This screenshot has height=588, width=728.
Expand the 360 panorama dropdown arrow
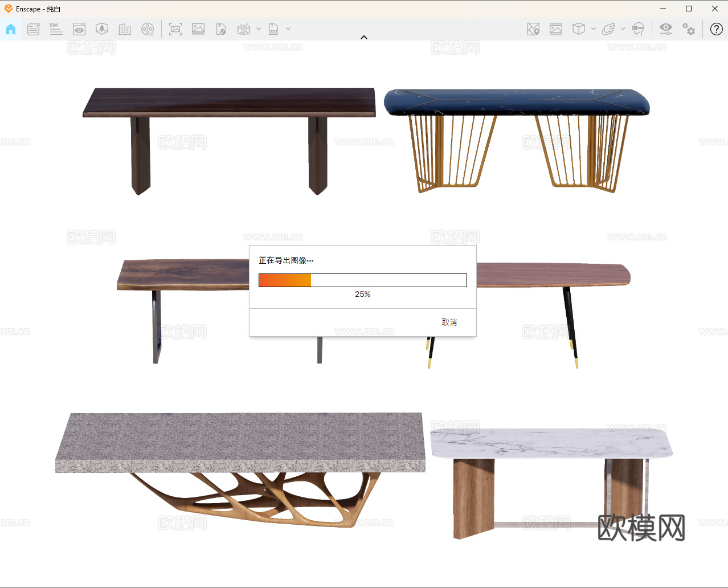(x=259, y=28)
